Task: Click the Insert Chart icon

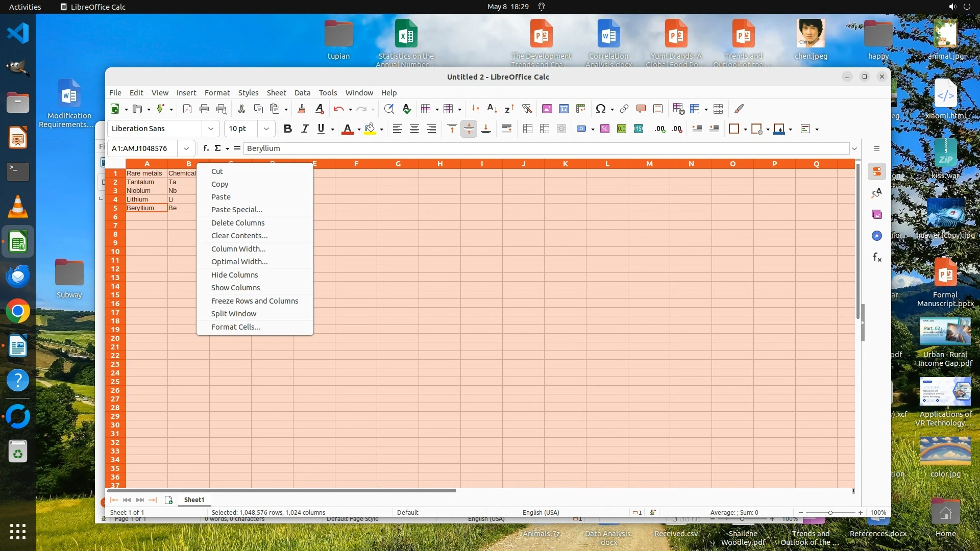Action: pyautogui.click(x=564, y=109)
